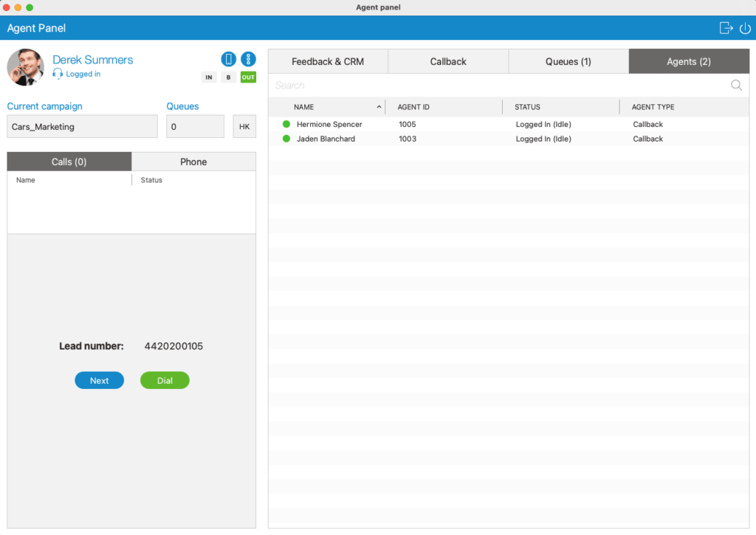Click the AGENT ID column header

pos(413,107)
